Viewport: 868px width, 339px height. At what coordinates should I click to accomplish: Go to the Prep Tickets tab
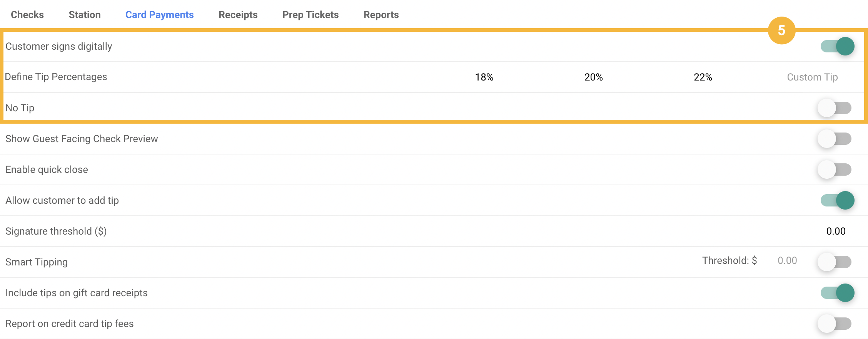click(310, 15)
